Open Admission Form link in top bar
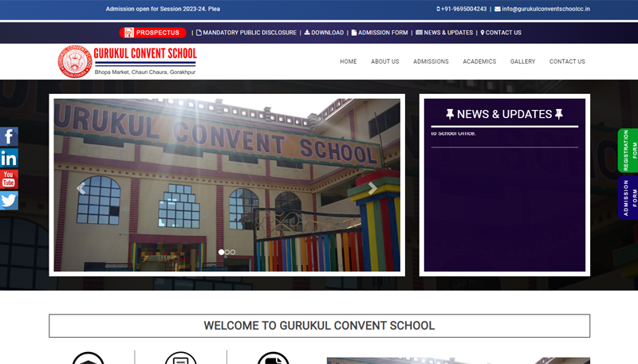 coord(380,33)
